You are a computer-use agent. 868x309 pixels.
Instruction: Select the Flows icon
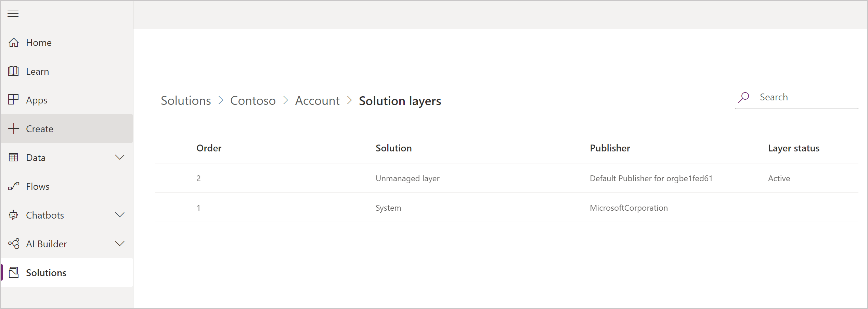click(14, 186)
